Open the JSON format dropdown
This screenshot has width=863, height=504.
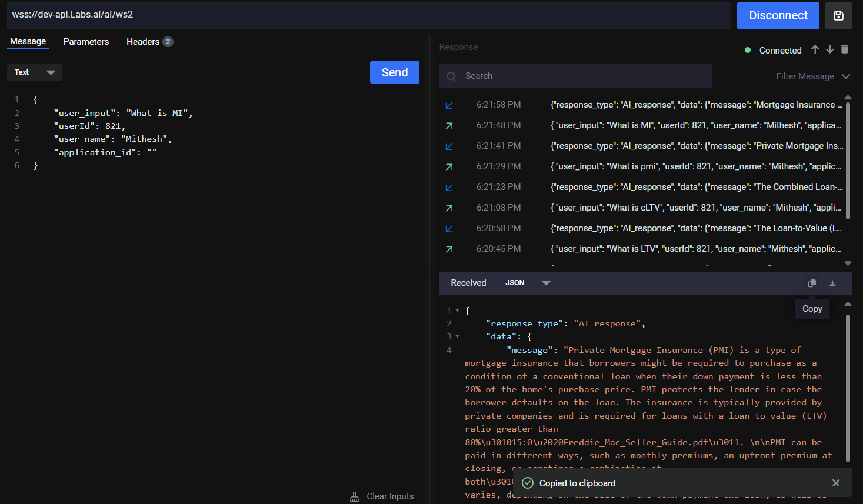tap(527, 283)
